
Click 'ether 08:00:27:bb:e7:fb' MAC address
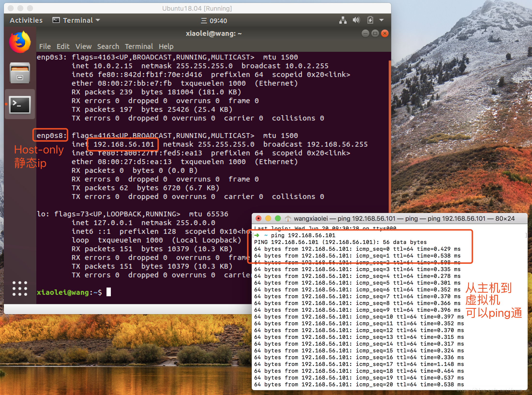[122, 83]
